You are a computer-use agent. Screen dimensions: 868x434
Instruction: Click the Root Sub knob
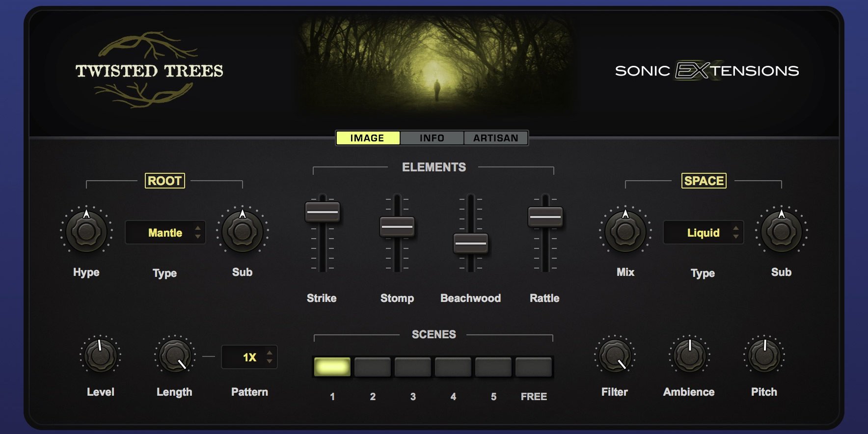tap(242, 231)
